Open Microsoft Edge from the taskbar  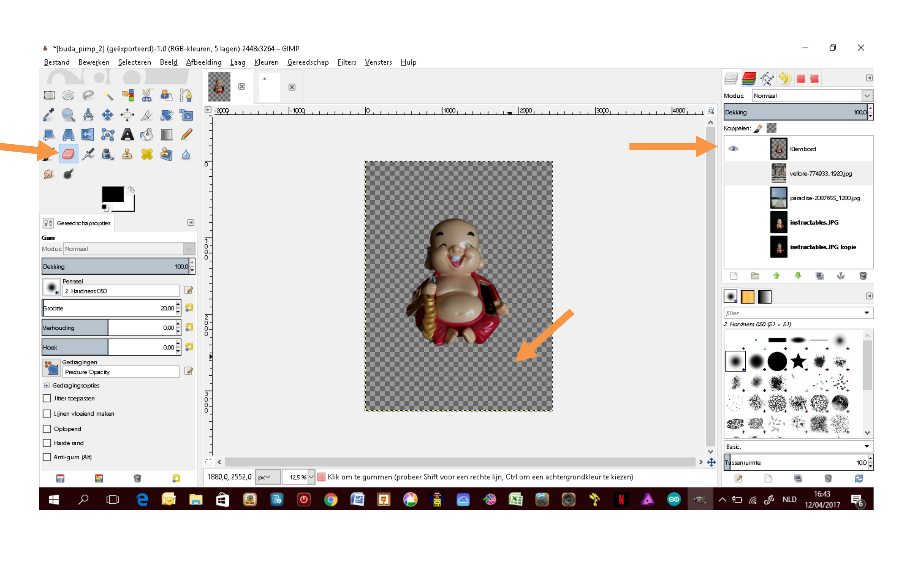tap(142, 499)
